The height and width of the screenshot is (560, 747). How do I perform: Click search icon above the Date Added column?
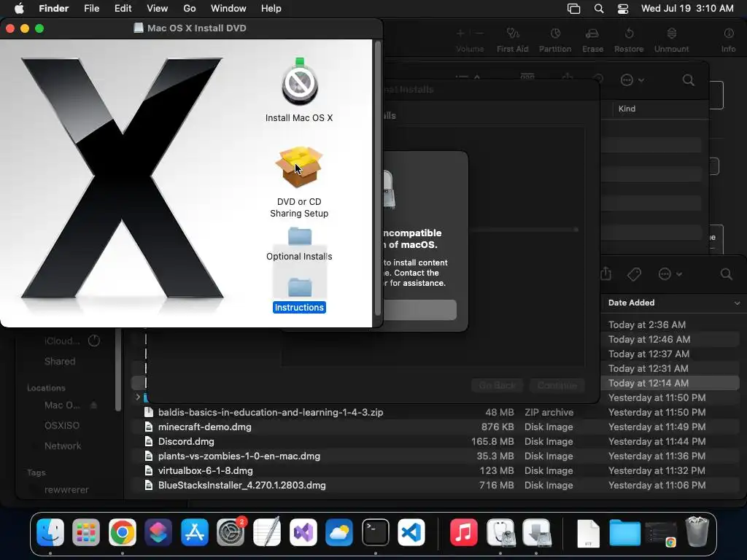pyautogui.click(x=726, y=274)
